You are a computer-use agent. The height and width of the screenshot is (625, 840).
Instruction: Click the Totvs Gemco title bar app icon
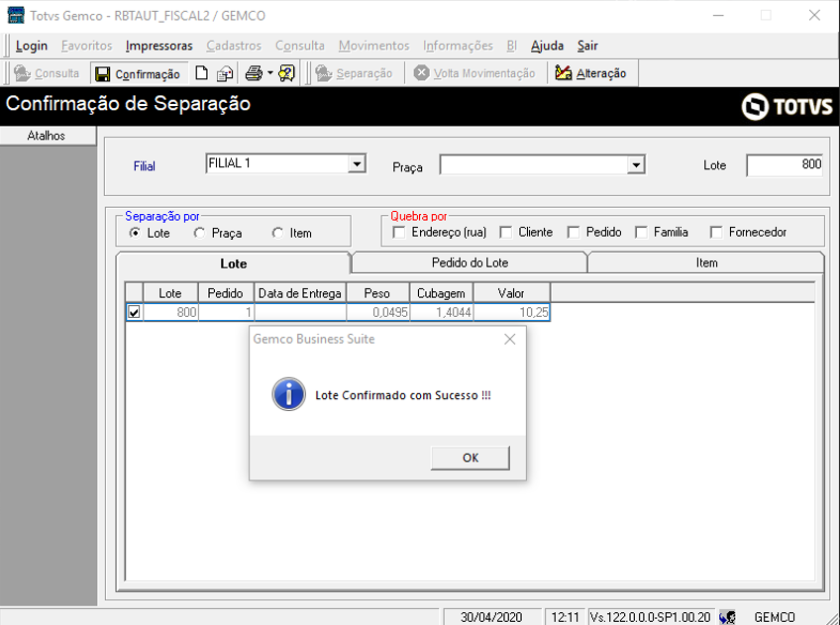coord(16,15)
